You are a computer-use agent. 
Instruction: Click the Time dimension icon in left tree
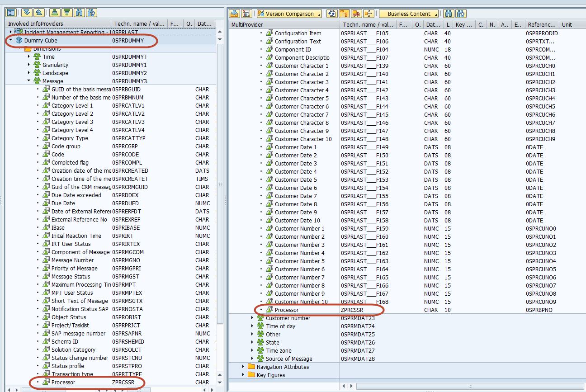(37, 57)
